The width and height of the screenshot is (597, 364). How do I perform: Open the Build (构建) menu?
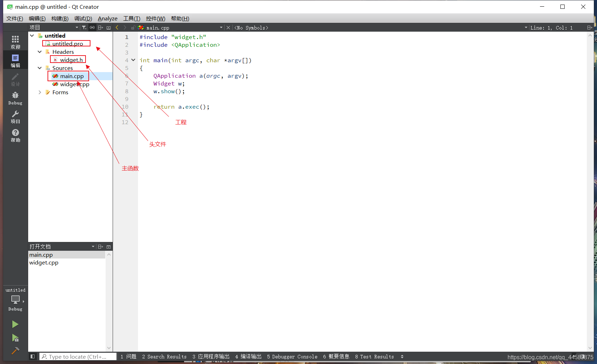click(x=60, y=18)
